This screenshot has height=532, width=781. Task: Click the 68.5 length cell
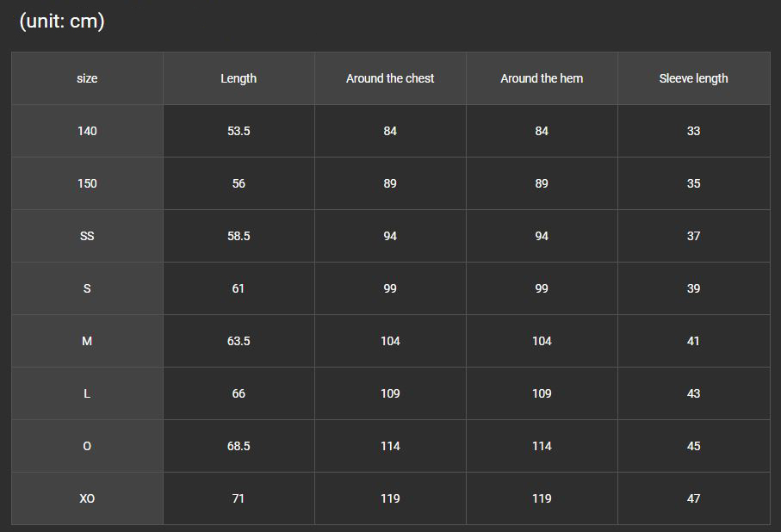[x=239, y=446]
